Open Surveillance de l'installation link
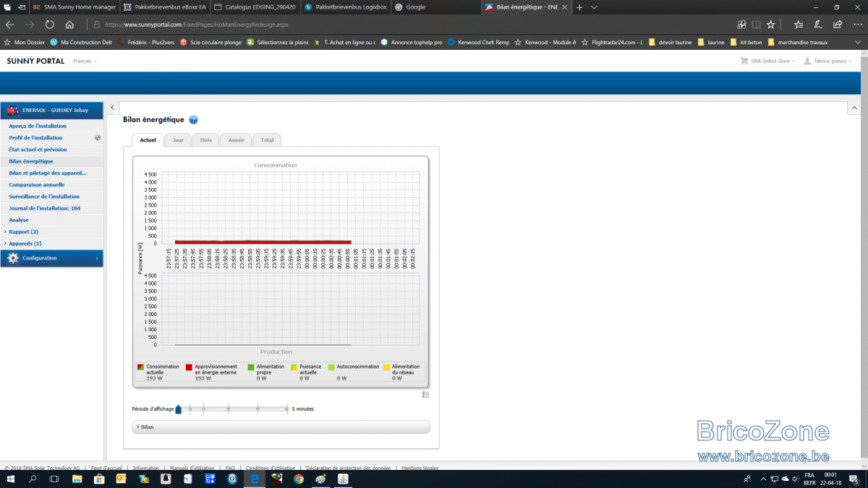Viewport: 868px width, 488px height. click(44, 196)
